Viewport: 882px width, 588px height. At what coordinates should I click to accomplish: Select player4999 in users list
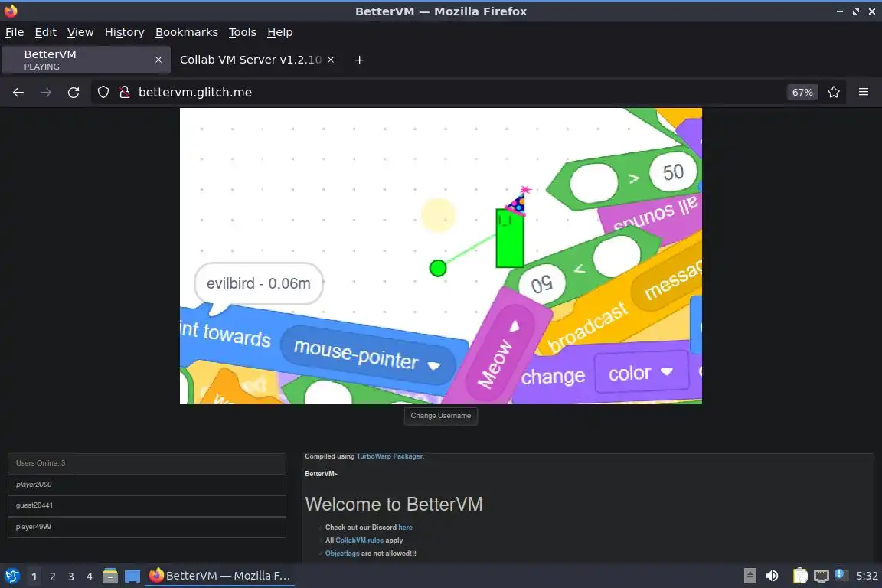point(147,527)
